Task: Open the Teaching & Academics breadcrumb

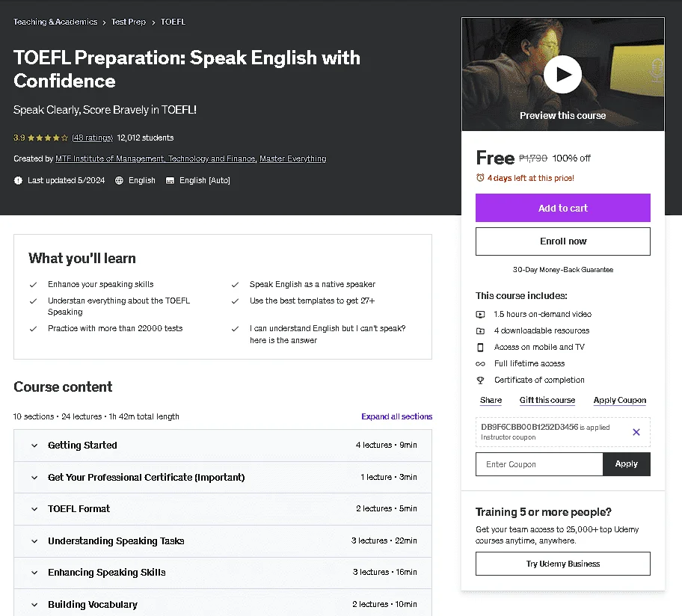Action: tap(55, 22)
